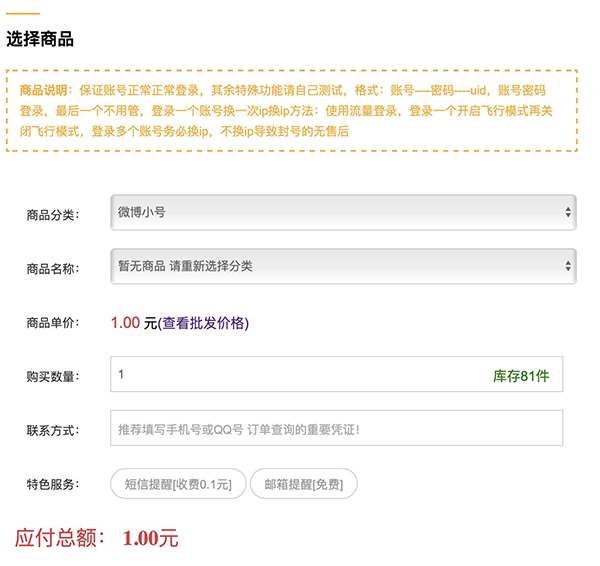Click the 1.00元 total amount value

[151, 538]
